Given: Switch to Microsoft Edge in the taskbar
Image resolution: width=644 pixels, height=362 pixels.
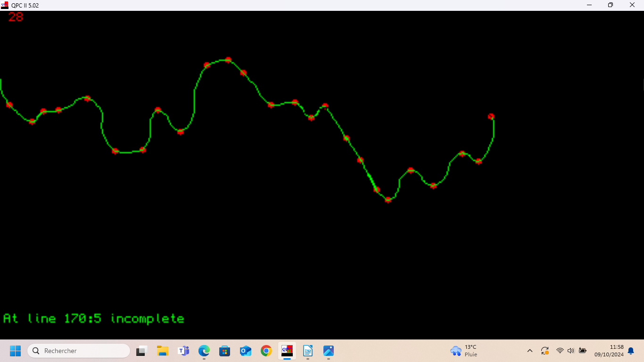Looking at the screenshot, I should [204, 351].
